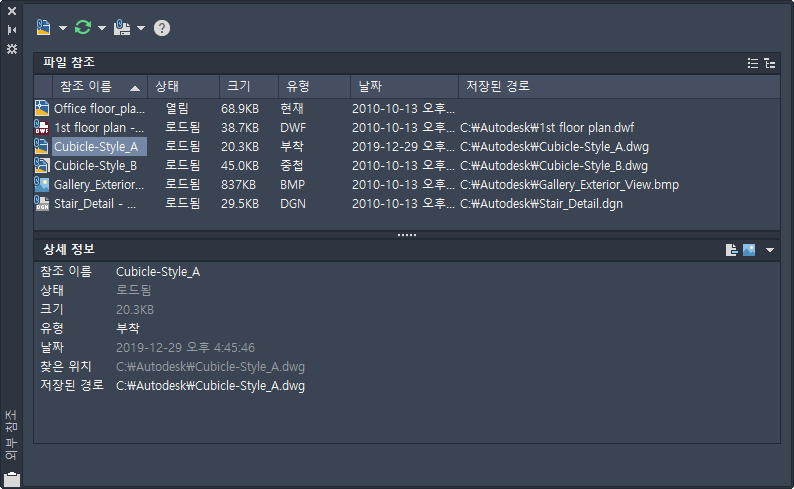
Task: Click the splitter bar above 상세 정보
Action: [406, 235]
